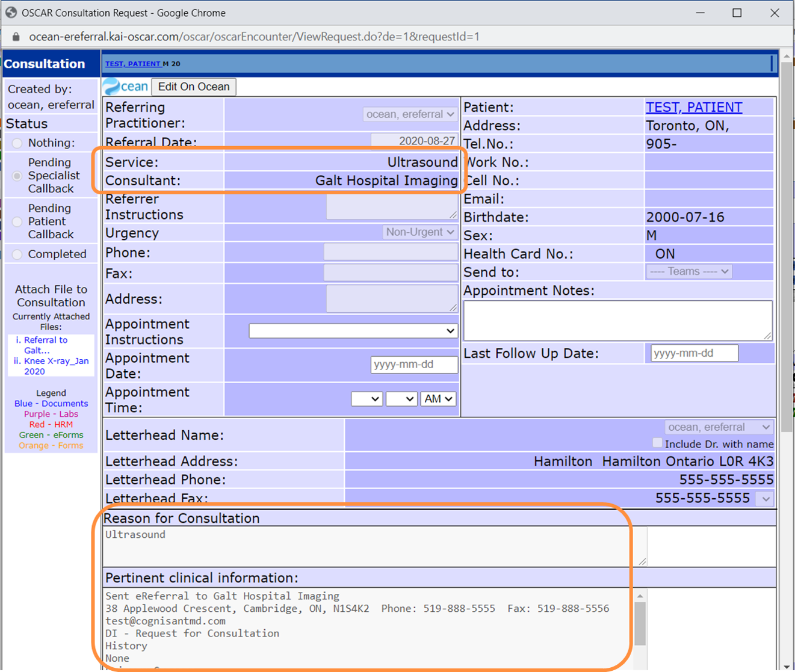Click the Edit On Ocean button
The image size is (795, 672).
click(194, 87)
